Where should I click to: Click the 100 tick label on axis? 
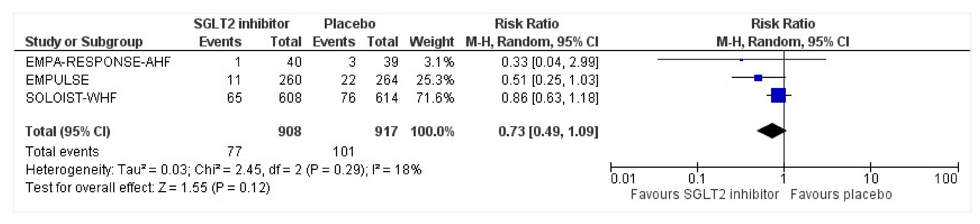tap(946, 178)
